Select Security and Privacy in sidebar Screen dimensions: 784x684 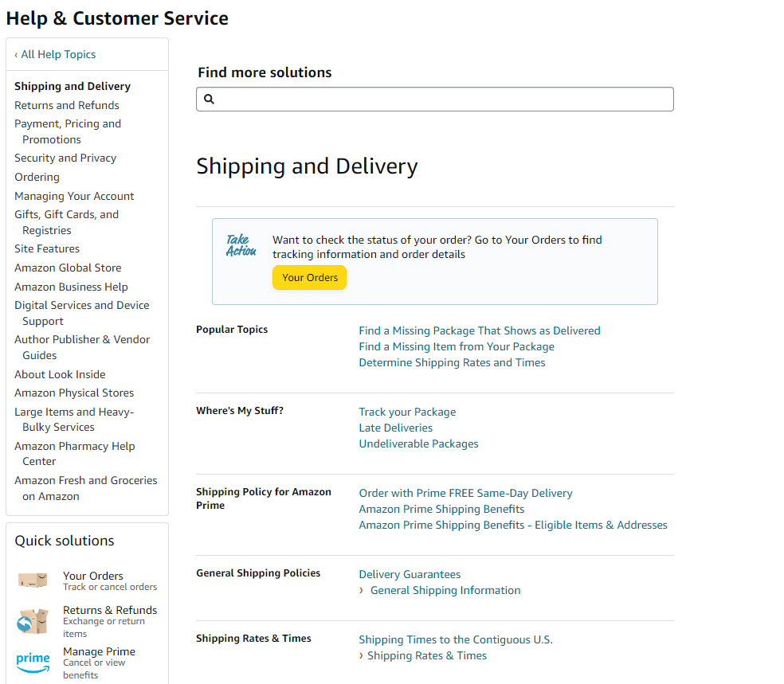(65, 158)
